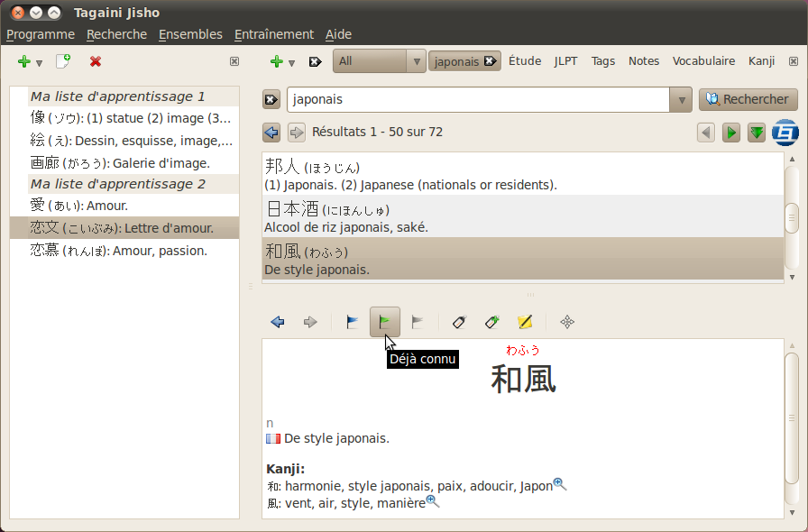The width and height of the screenshot is (808, 532).
Task: Click the detailed view forward arrow
Action: pos(309,322)
